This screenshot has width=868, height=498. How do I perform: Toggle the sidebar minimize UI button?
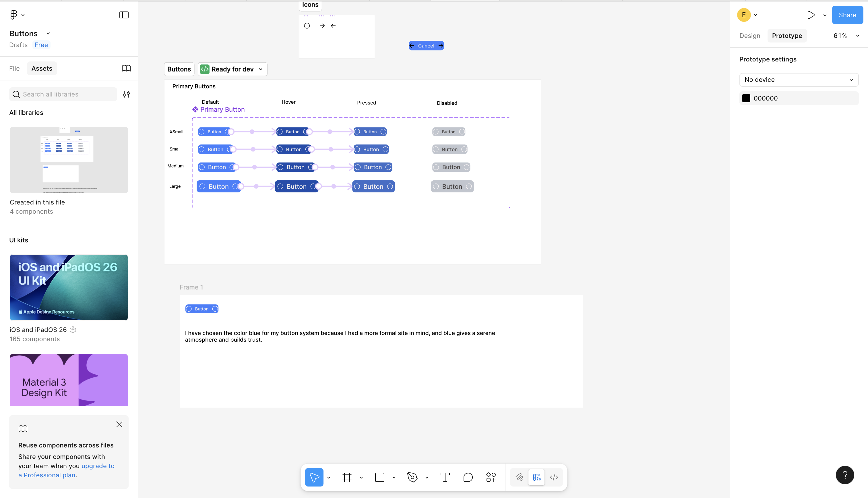[124, 15]
